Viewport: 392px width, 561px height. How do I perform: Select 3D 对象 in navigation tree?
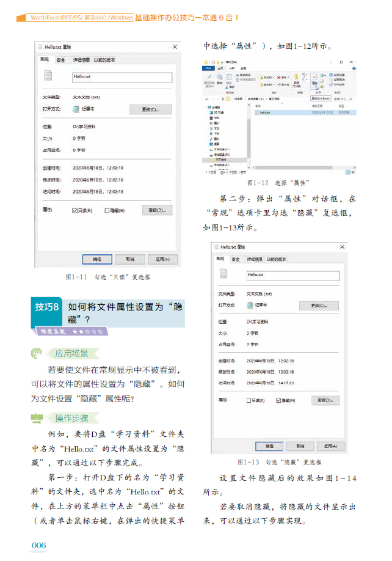pos(217,112)
